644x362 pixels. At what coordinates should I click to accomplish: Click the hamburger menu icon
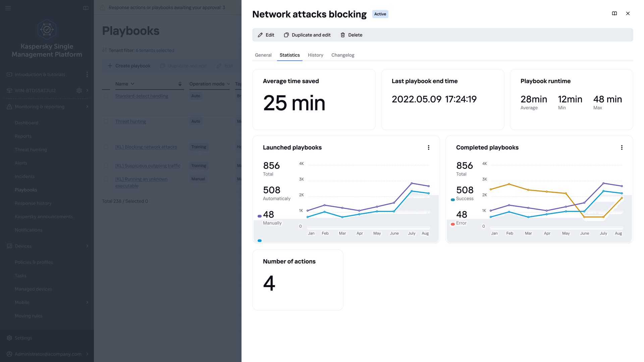(8, 8)
